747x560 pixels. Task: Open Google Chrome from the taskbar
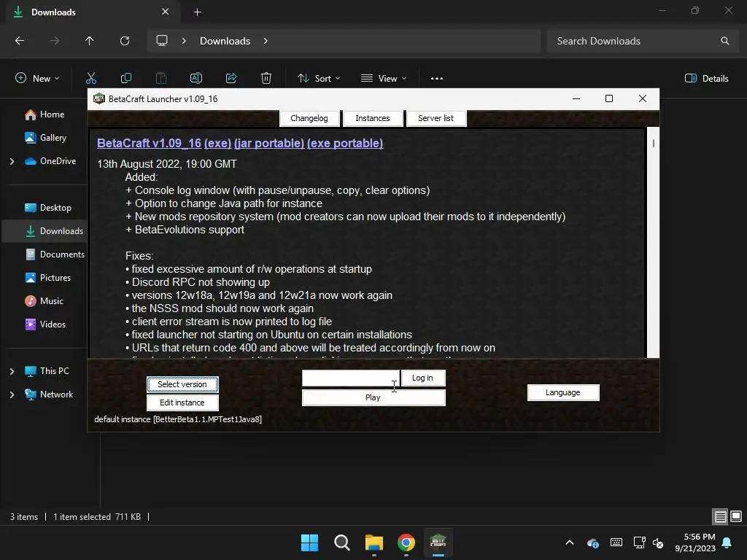pos(406,542)
